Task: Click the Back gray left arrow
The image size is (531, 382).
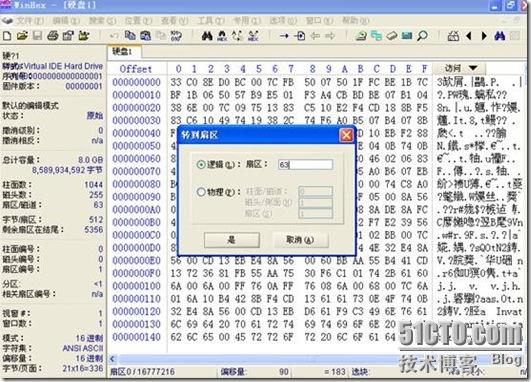Action: pos(315,36)
